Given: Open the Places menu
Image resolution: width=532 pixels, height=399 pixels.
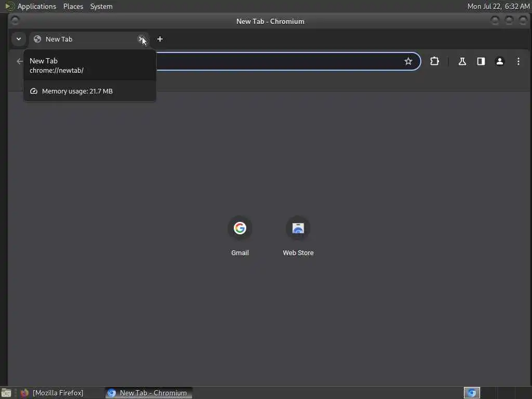Looking at the screenshot, I should click(73, 6).
